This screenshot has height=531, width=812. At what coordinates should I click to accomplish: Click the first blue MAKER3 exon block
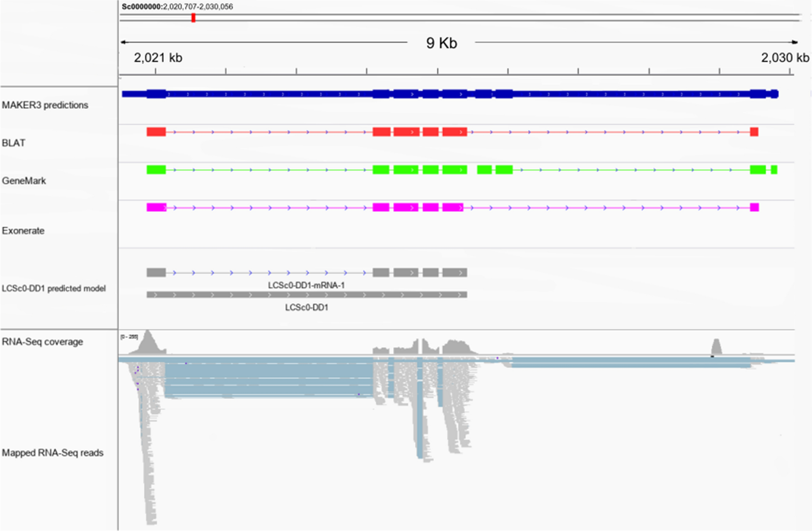pyautogui.click(x=156, y=94)
